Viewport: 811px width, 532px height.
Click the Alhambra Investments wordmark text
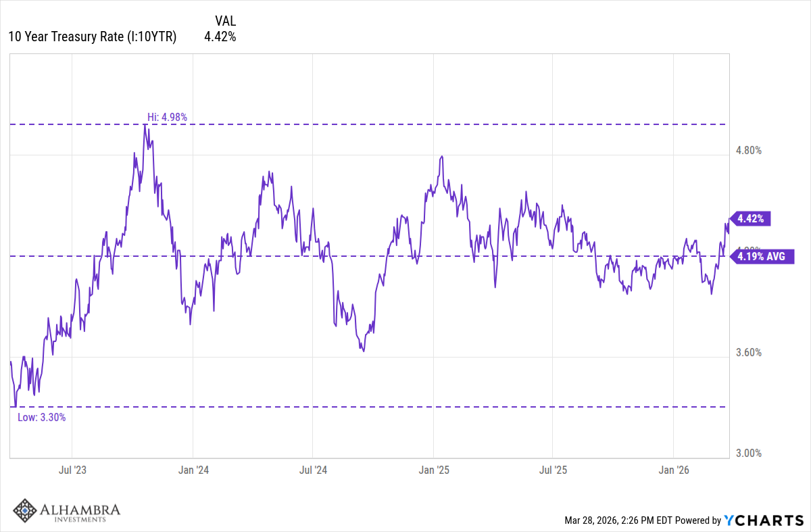[80, 511]
